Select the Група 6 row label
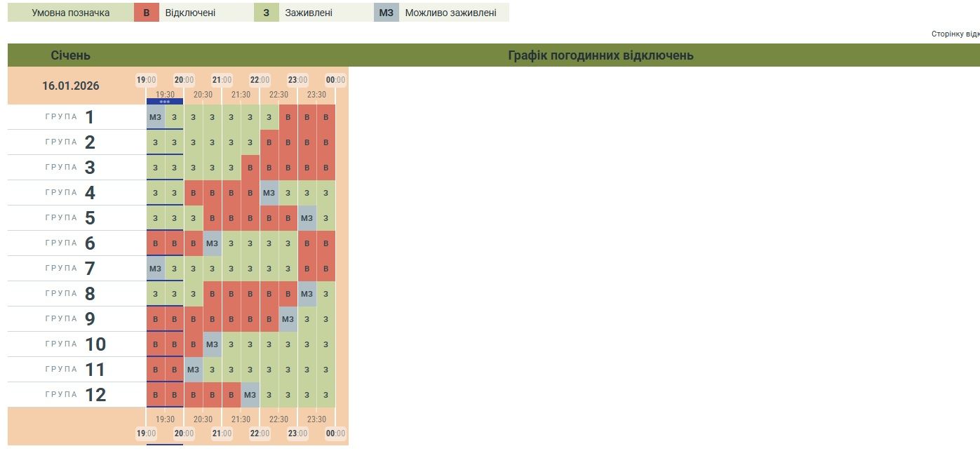The image size is (980, 458). point(70,243)
